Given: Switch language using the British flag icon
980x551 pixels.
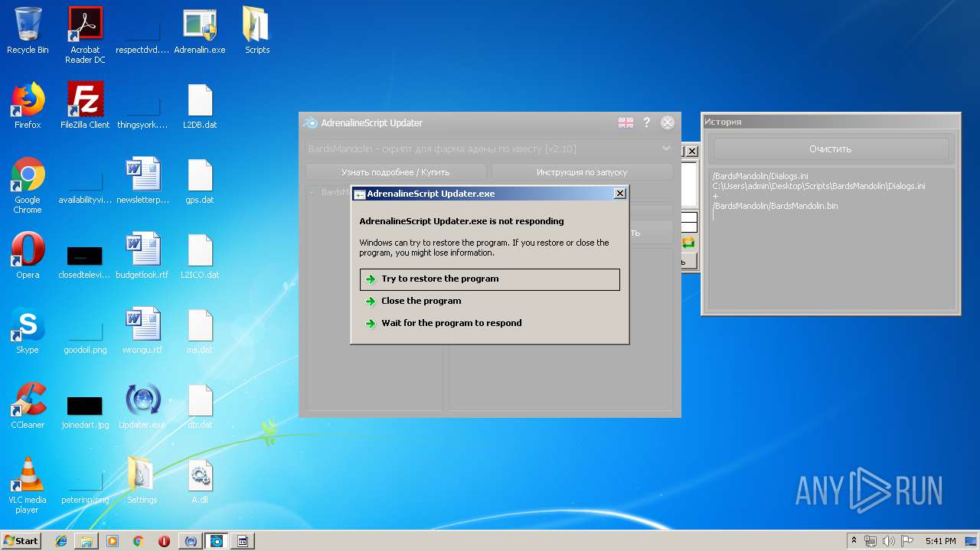Looking at the screenshot, I should click(x=626, y=122).
